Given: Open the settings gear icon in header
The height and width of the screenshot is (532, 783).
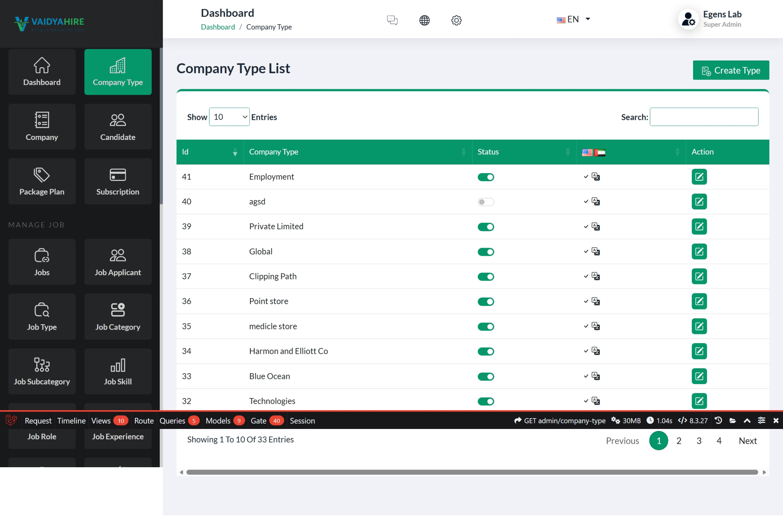Looking at the screenshot, I should click(456, 20).
